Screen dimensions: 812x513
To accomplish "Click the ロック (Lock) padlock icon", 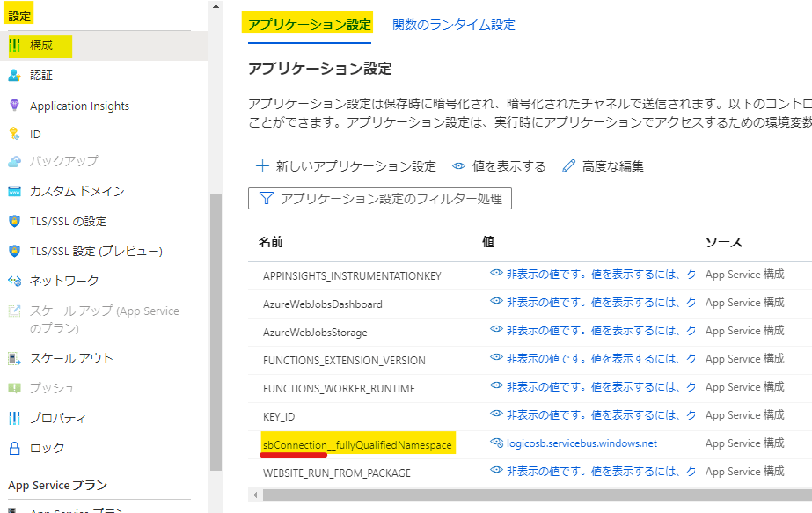I will tap(14, 448).
